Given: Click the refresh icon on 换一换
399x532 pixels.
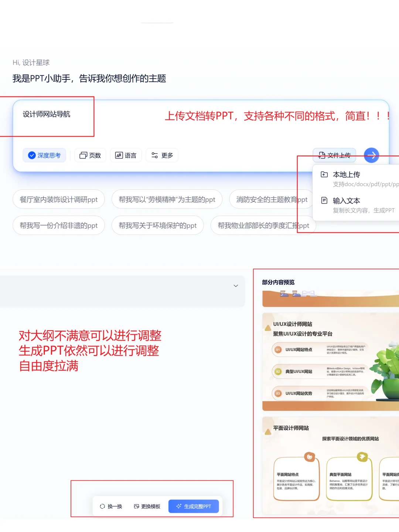Looking at the screenshot, I should click(102, 506).
